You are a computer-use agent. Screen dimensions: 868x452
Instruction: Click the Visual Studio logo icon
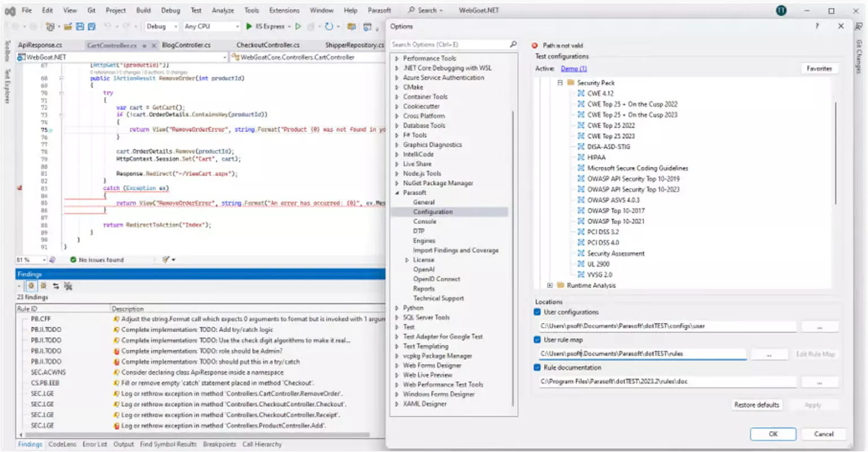coord(10,10)
